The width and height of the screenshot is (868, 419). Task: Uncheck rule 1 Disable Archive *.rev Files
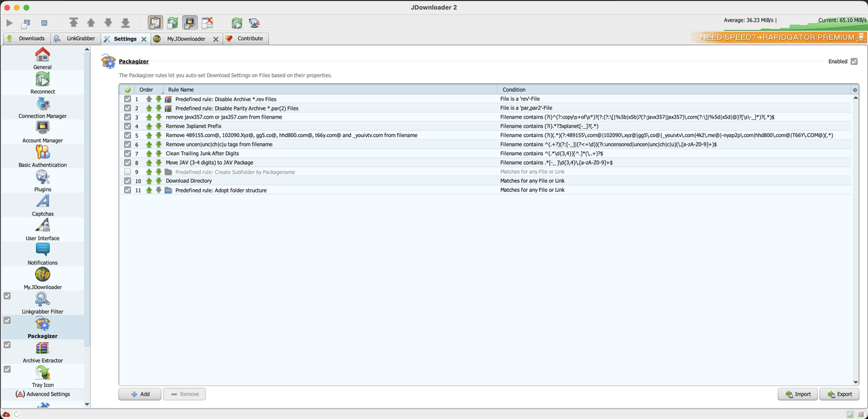[x=128, y=99]
